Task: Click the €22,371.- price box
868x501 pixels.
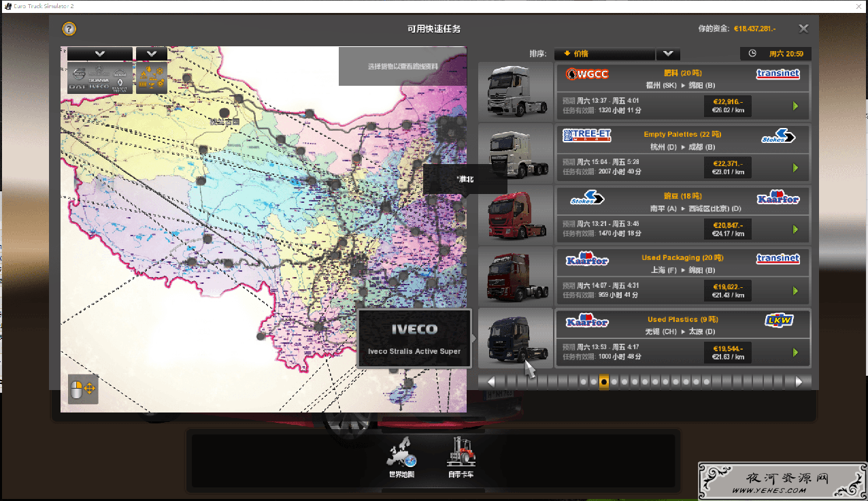Action: tap(728, 167)
